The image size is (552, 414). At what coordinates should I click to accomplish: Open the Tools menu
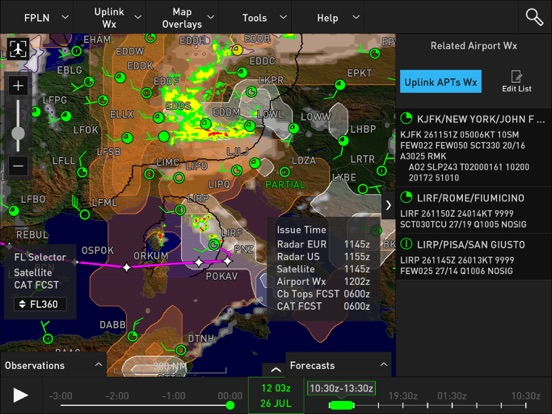coord(264,18)
